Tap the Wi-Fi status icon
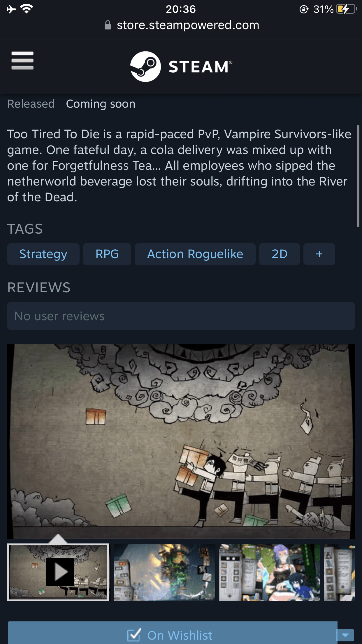This screenshot has height=644, width=362. (27, 9)
